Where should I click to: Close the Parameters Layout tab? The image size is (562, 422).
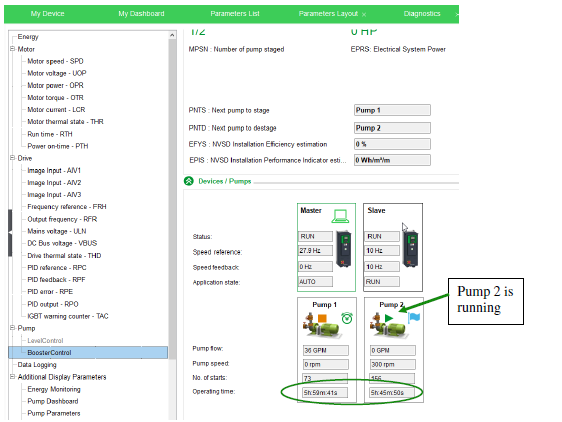pyautogui.click(x=364, y=15)
